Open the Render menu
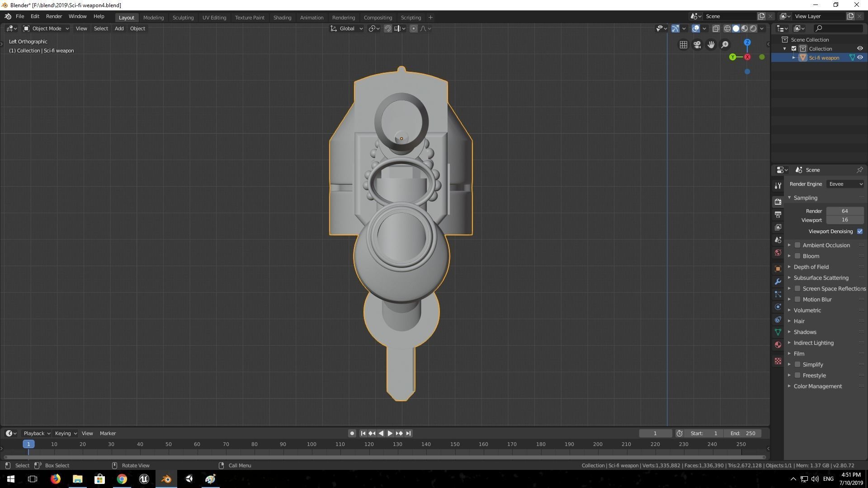This screenshot has height=488, width=868. click(54, 16)
